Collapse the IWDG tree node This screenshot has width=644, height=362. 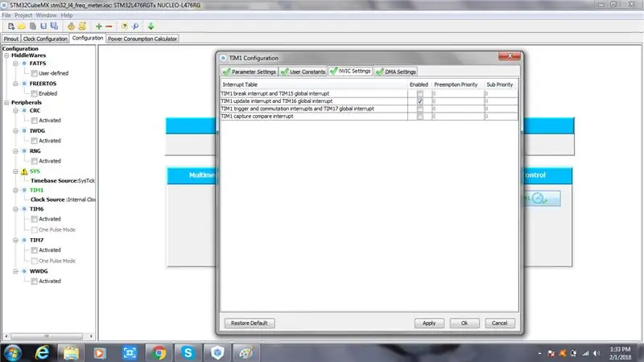click(15, 131)
